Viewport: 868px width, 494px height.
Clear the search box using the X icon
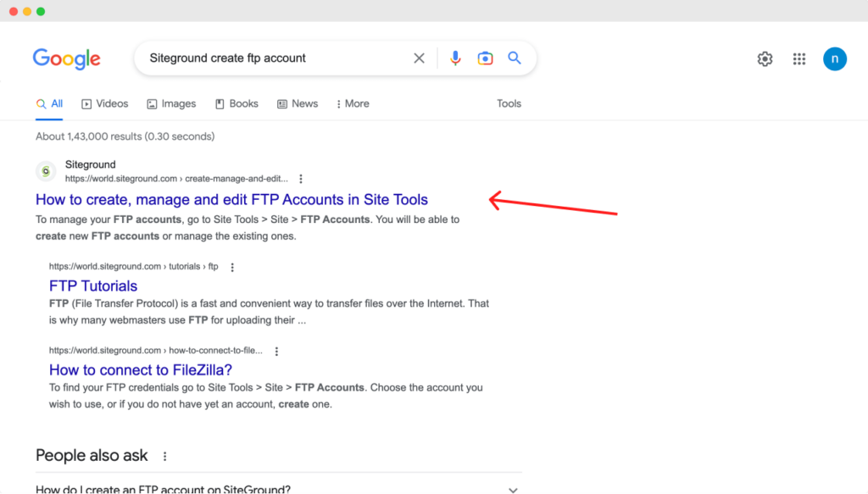(x=419, y=58)
